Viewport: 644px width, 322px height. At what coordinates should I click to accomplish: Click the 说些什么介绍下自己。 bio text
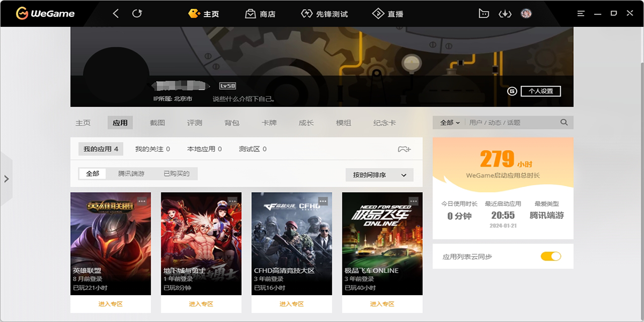[244, 99]
